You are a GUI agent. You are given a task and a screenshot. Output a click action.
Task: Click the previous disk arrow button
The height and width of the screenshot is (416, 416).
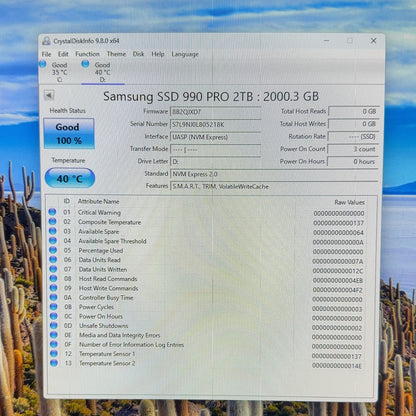pos(49,95)
